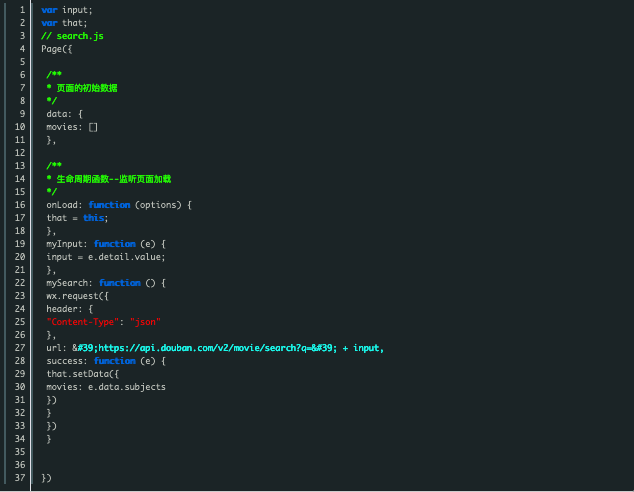Click the '/**' comment start on line 13
The image size is (634, 492).
tap(54, 166)
